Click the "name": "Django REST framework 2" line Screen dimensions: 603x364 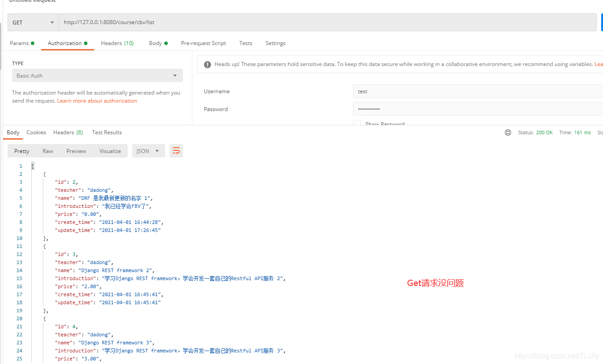pos(105,270)
